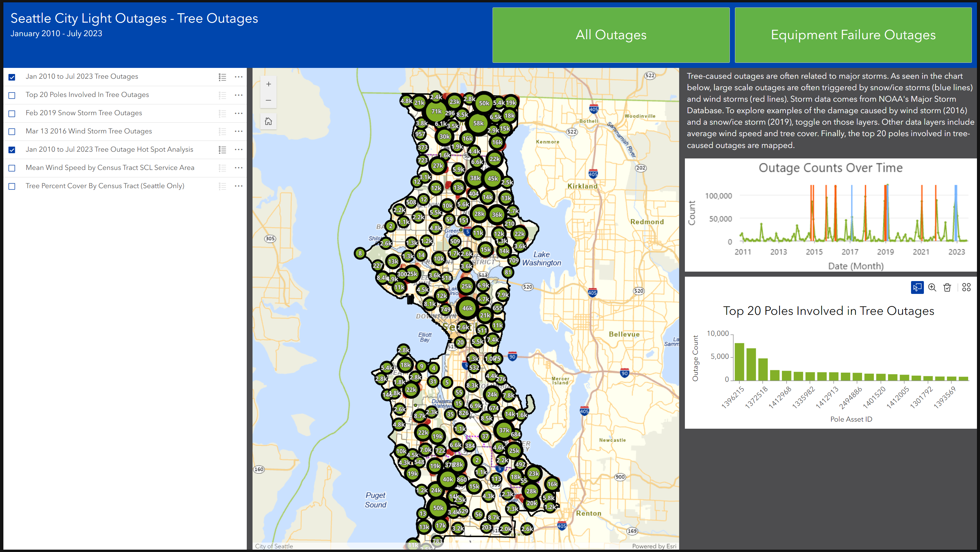This screenshot has height=552, width=980.
Task: Open chart actions four-circles icon
Action: 966,287
